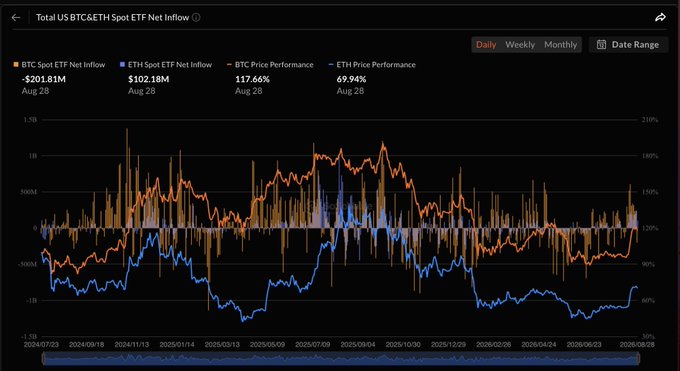Screen dimensions: 680x371
Task: Click the 500M left axis label
Action: (x=29, y=192)
